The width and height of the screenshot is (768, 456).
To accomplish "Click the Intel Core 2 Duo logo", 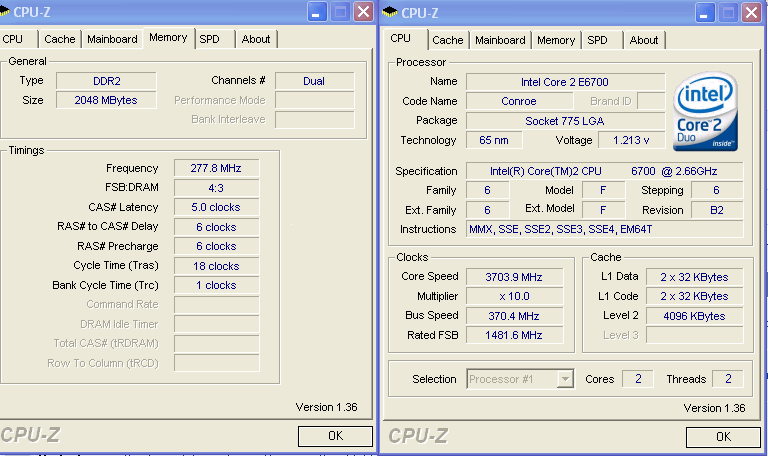I will tap(705, 111).
